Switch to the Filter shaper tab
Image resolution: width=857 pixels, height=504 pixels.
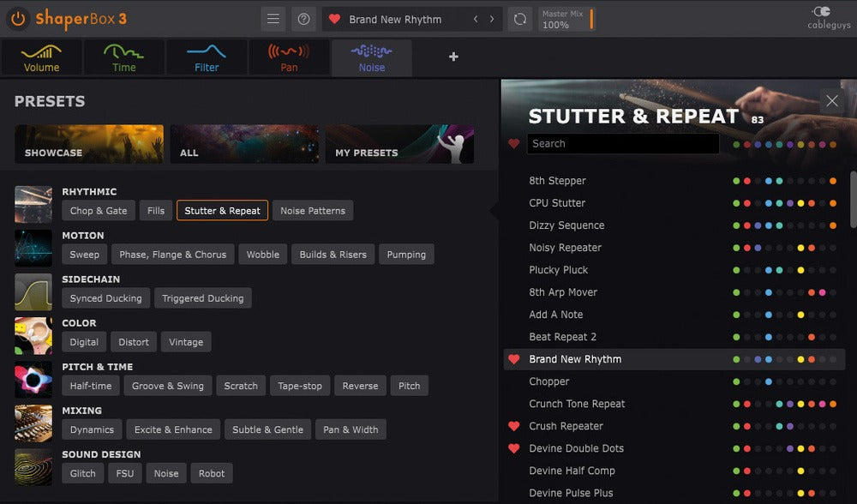click(207, 57)
